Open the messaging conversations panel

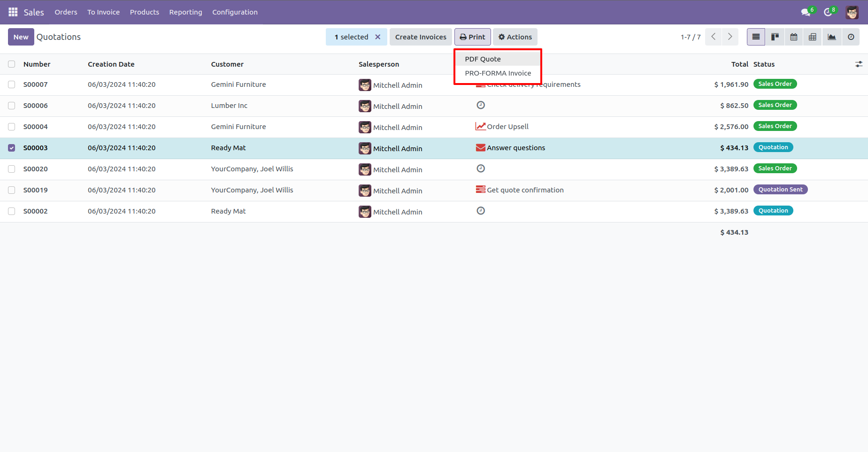tap(806, 12)
